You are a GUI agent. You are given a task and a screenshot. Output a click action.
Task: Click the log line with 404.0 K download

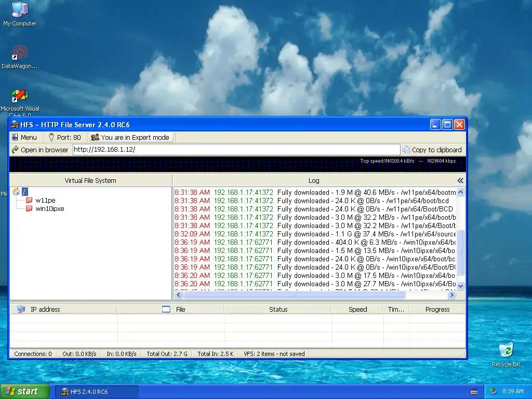click(315, 242)
